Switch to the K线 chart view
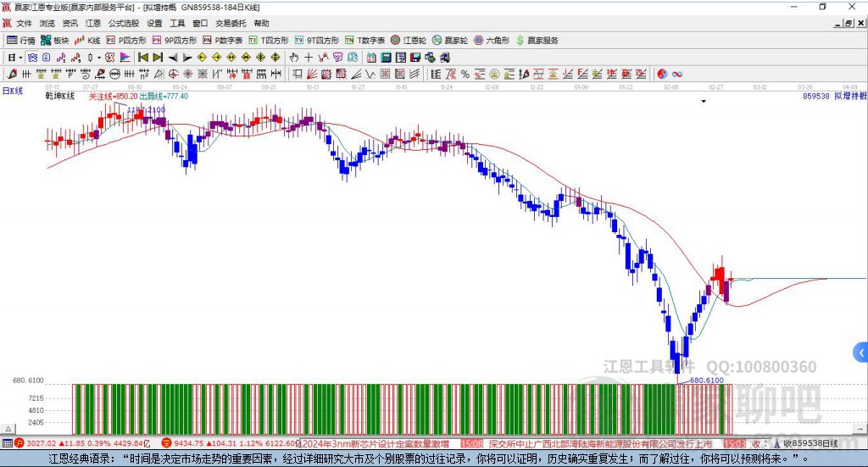 tap(88, 40)
